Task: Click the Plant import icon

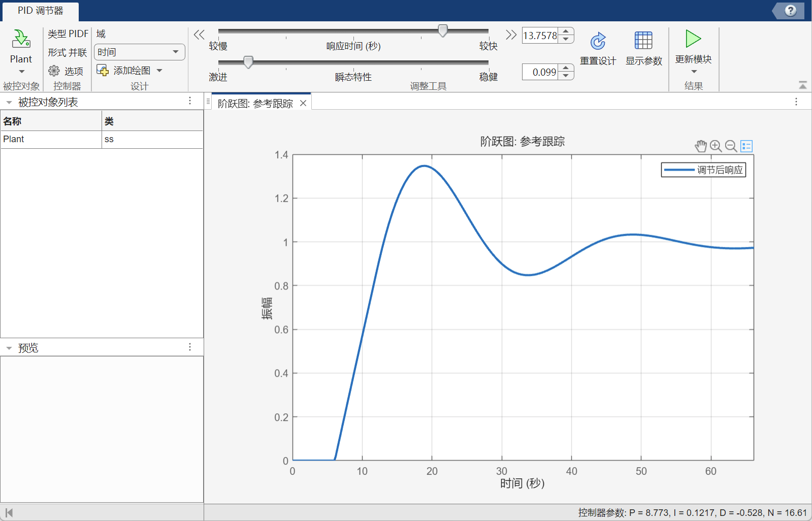Action: tap(21, 39)
